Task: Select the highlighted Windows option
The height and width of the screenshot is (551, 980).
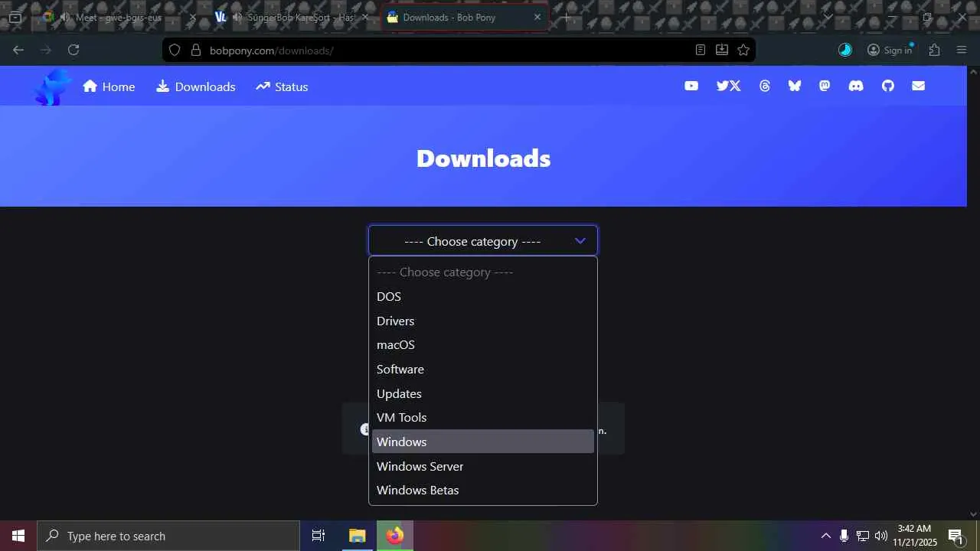Action: (483, 442)
